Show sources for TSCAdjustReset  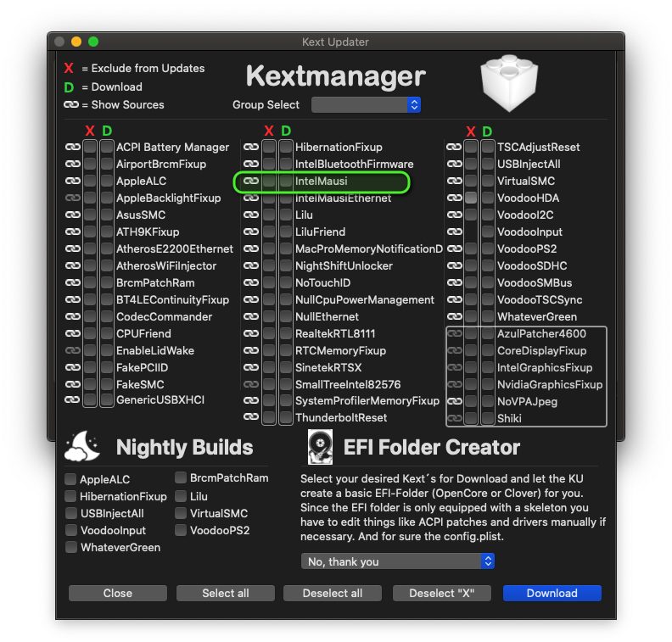[x=454, y=147]
